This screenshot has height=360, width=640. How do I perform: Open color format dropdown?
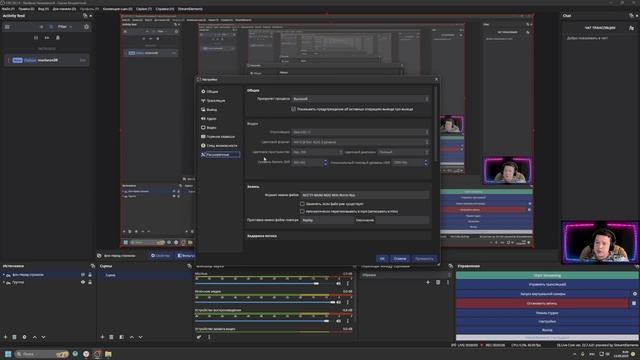pyautogui.click(x=360, y=142)
